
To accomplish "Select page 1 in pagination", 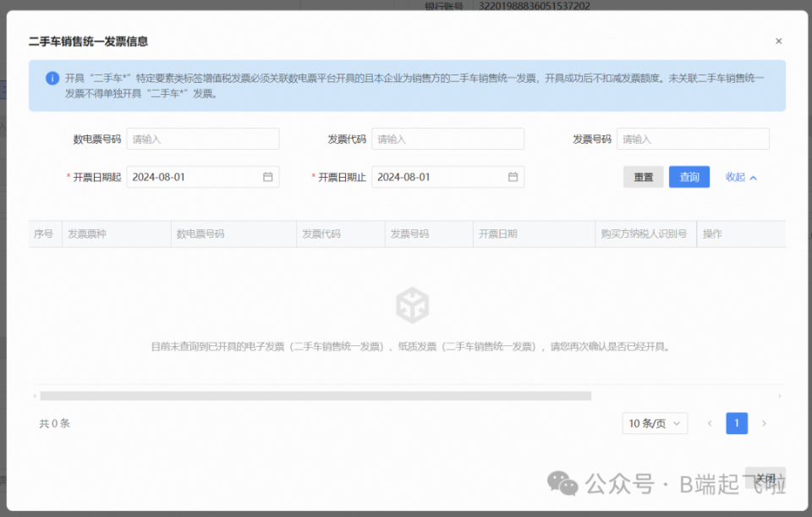I will tap(737, 423).
